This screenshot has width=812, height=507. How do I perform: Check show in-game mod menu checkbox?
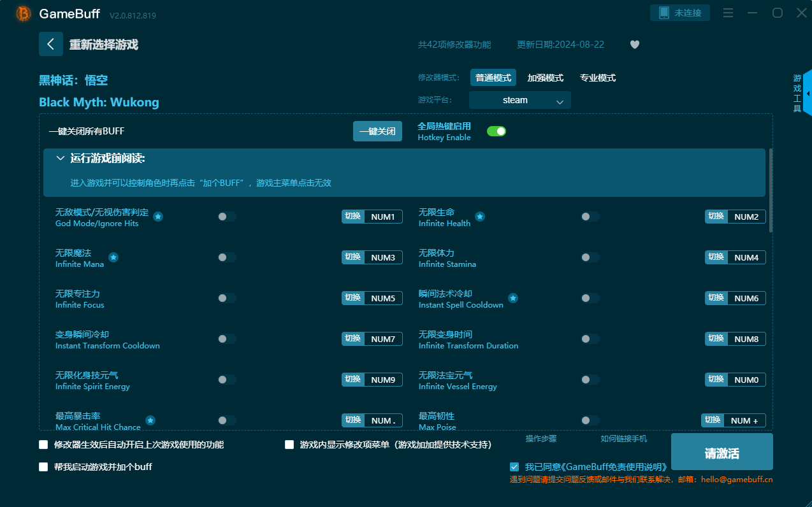pos(289,445)
